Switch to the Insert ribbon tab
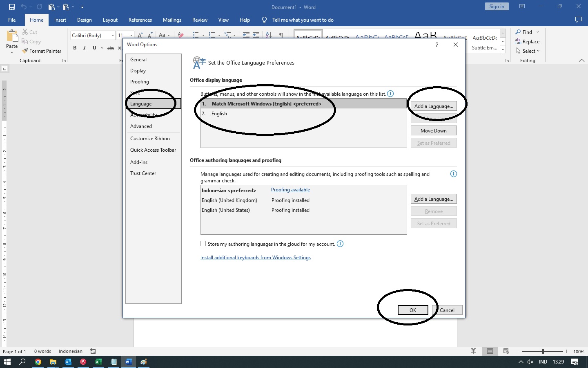This screenshot has height=368, width=588. click(60, 20)
